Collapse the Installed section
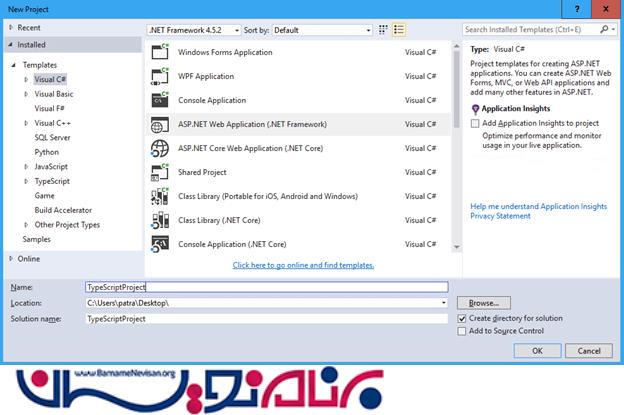 click(x=11, y=45)
